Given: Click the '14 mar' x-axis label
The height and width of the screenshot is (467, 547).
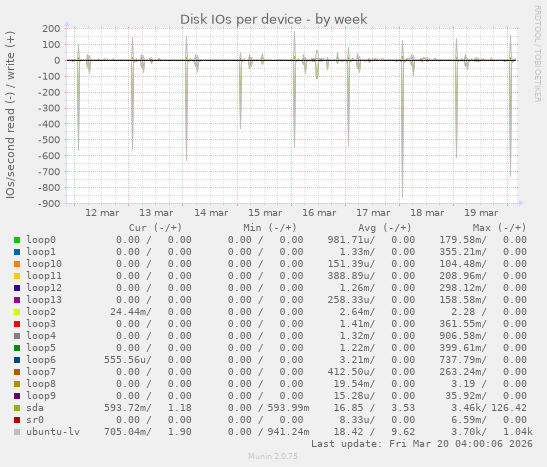Looking at the screenshot, I should (211, 213).
